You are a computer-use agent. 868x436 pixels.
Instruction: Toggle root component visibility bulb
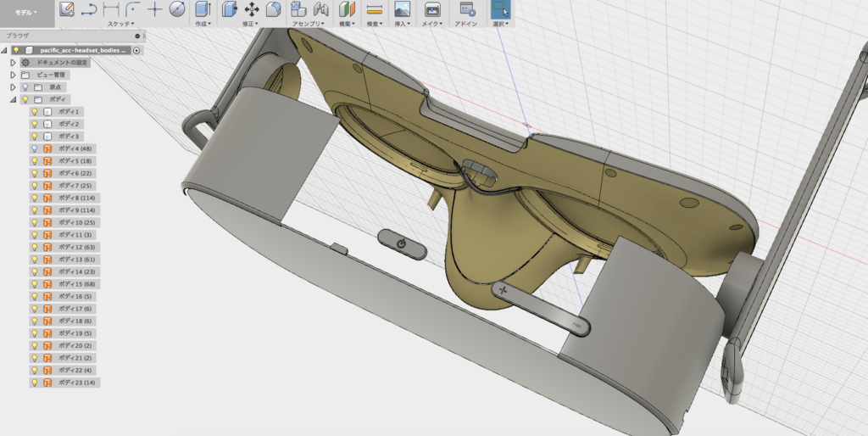(x=16, y=50)
